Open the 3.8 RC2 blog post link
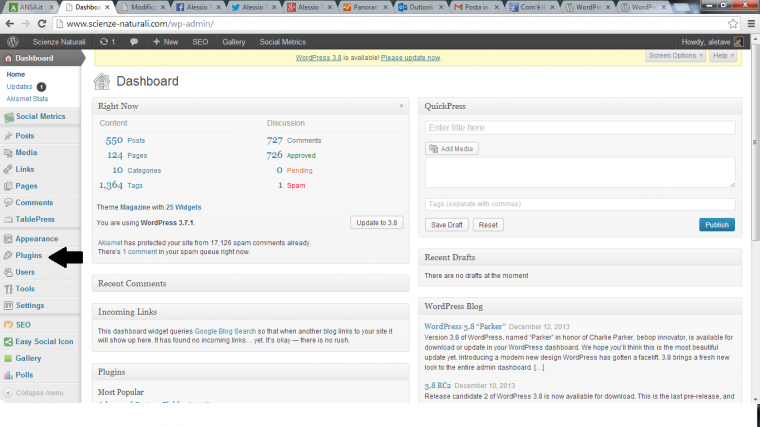Image resolution: width=760 pixels, height=427 pixels. tap(438, 386)
